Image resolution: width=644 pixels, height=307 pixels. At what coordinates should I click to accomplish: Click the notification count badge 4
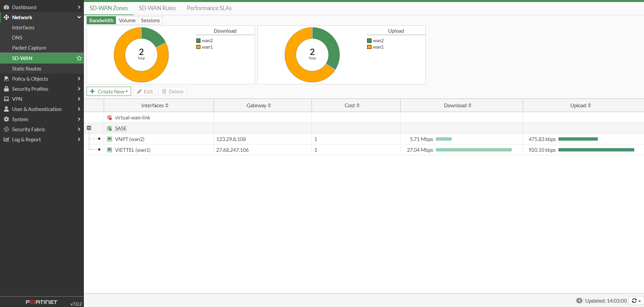pyautogui.click(x=579, y=301)
